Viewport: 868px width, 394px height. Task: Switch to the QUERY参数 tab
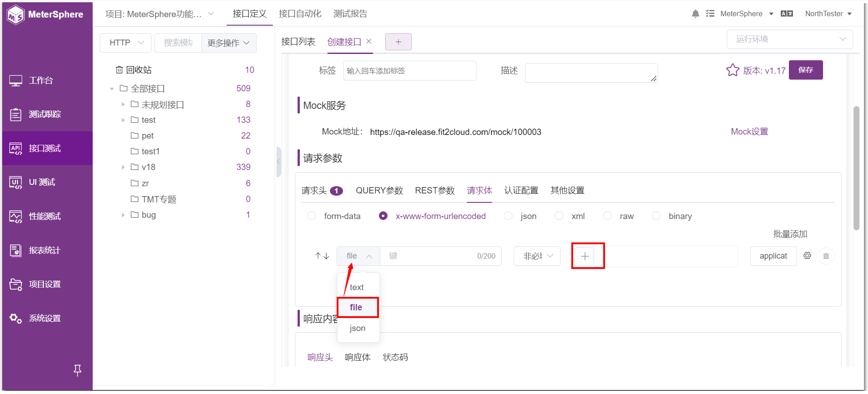click(x=379, y=191)
